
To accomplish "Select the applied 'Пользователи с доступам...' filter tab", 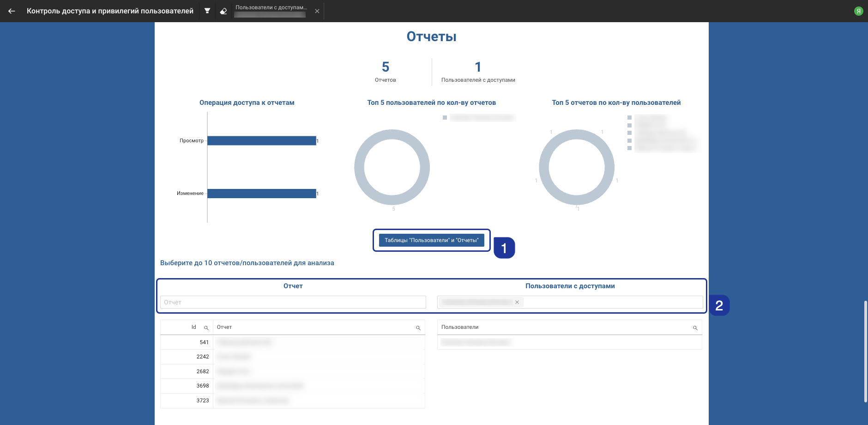I will [x=271, y=11].
